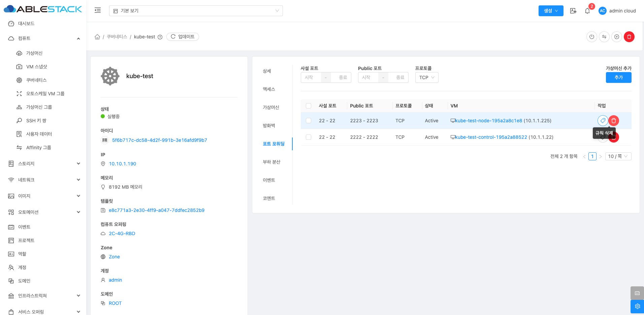Open the notifications bell
The width and height of the screenshot is (644, 315).
(587, 11)
